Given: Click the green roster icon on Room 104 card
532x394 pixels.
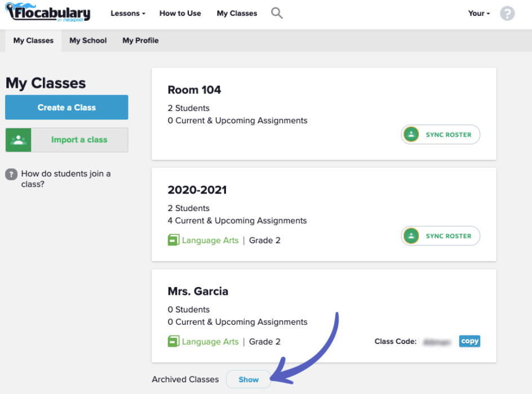Looking at the screenshot, I should [x=411, y=135].
